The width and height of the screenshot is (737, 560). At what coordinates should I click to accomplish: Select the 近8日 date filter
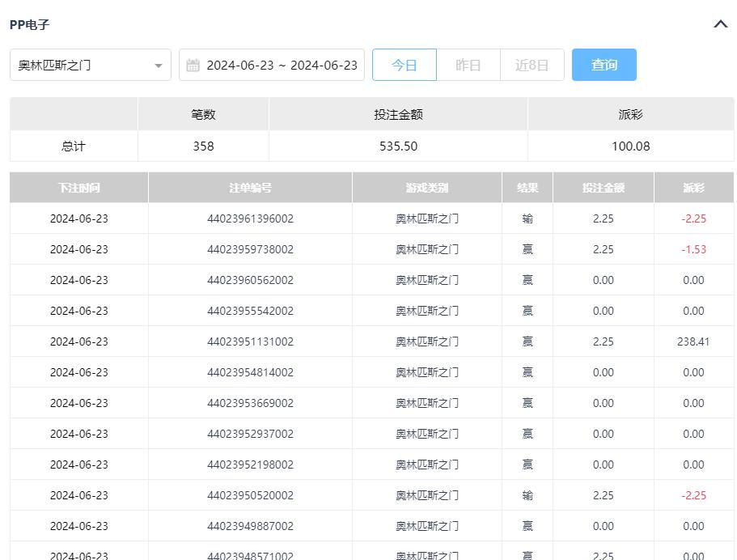[x=532, y=66]
